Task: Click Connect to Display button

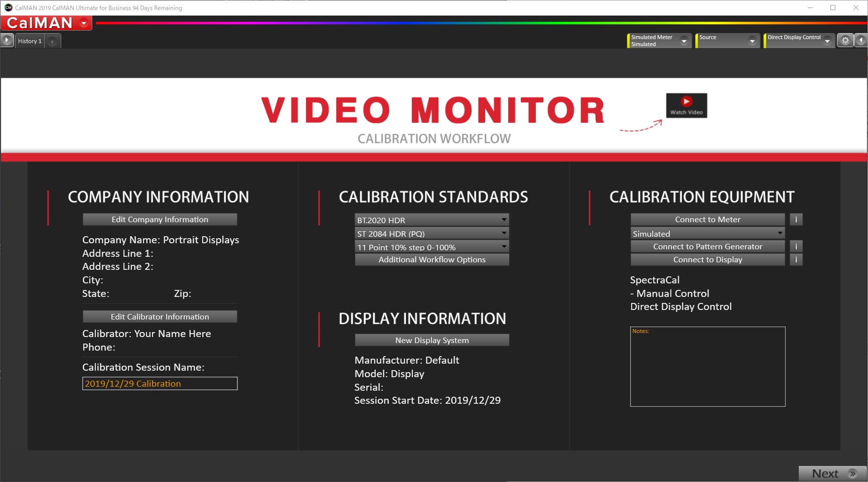Action: tap(707, 259)
